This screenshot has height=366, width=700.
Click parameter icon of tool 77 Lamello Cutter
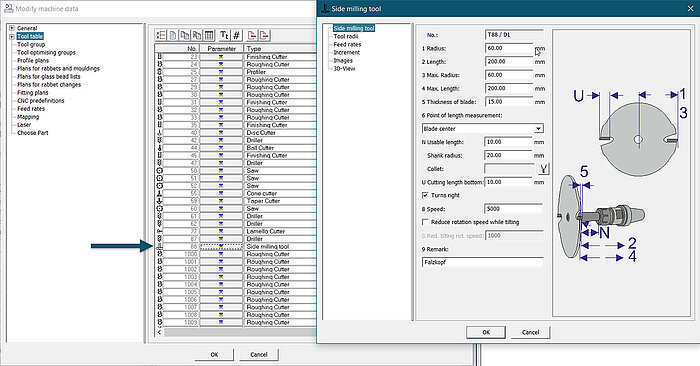(x=221, y=231)
